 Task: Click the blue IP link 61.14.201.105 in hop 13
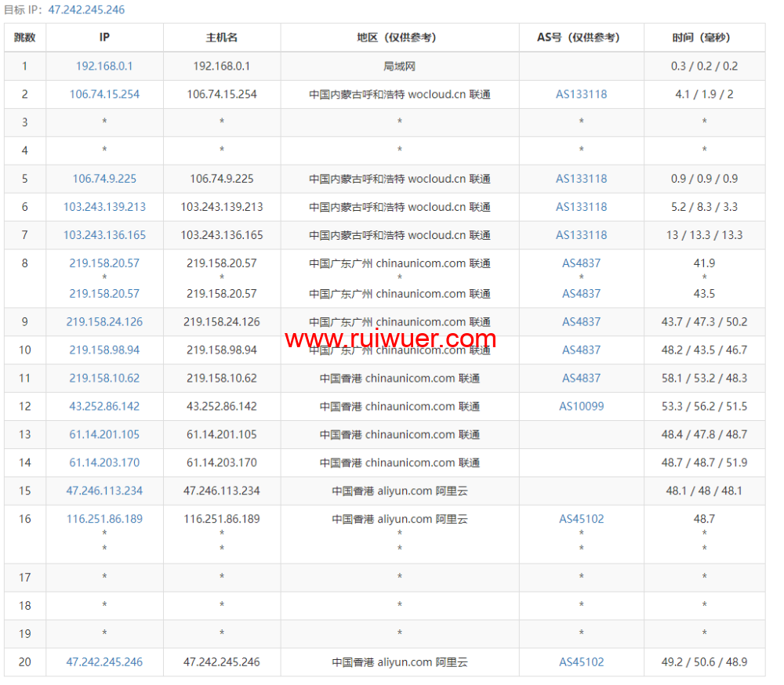104,435
